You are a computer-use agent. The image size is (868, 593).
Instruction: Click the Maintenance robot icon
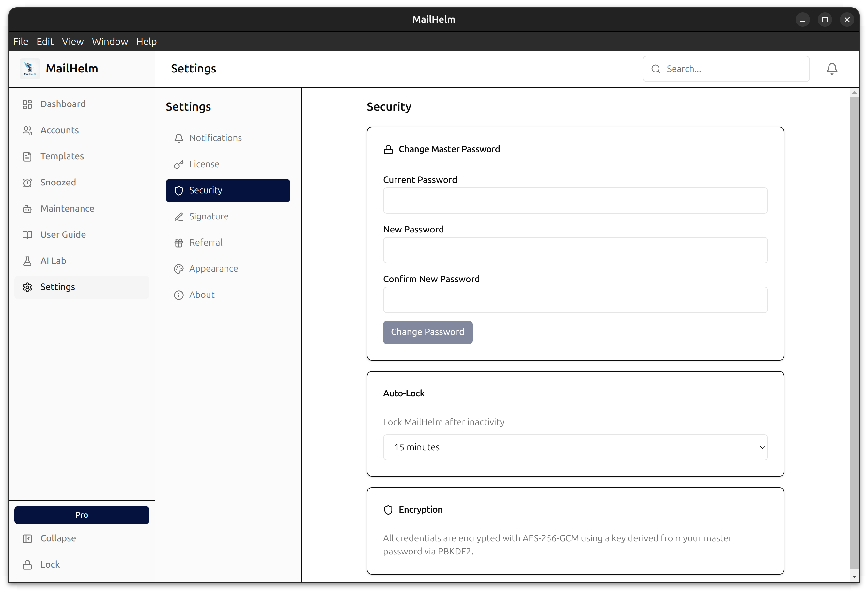(27, 209)
